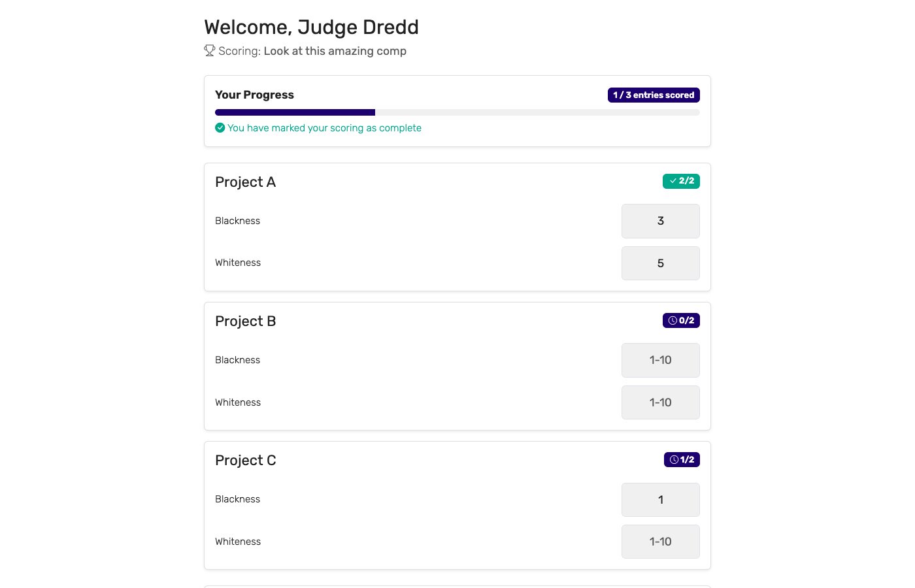Click the clock icon on Project B badge
915x588 pixels.
click(x=673, y=320)
